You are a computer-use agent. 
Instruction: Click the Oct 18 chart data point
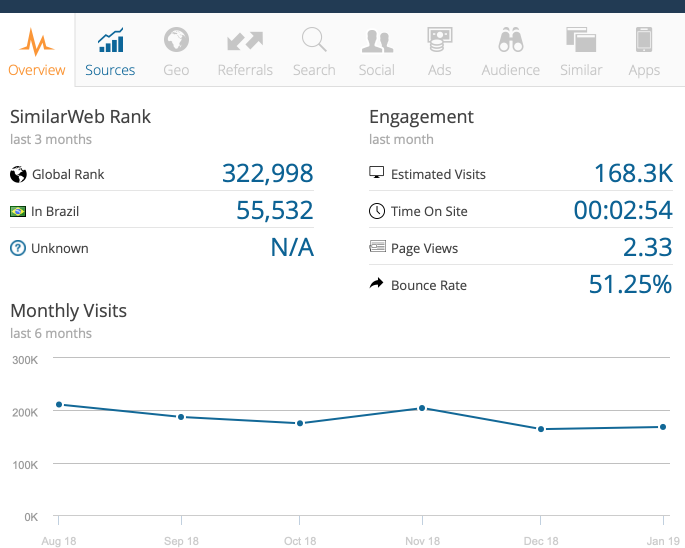click(x=300, y=423)
